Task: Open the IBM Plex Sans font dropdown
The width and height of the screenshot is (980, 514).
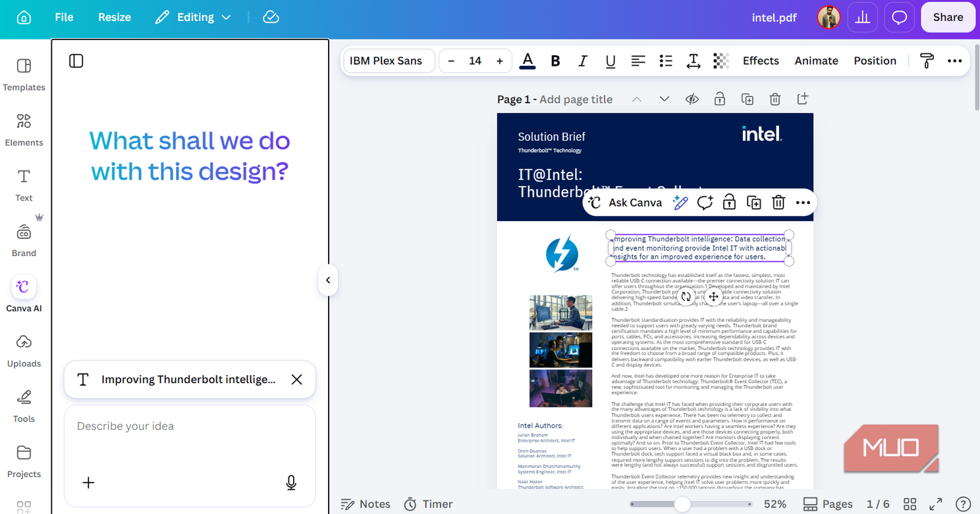Action: (389, 61)
